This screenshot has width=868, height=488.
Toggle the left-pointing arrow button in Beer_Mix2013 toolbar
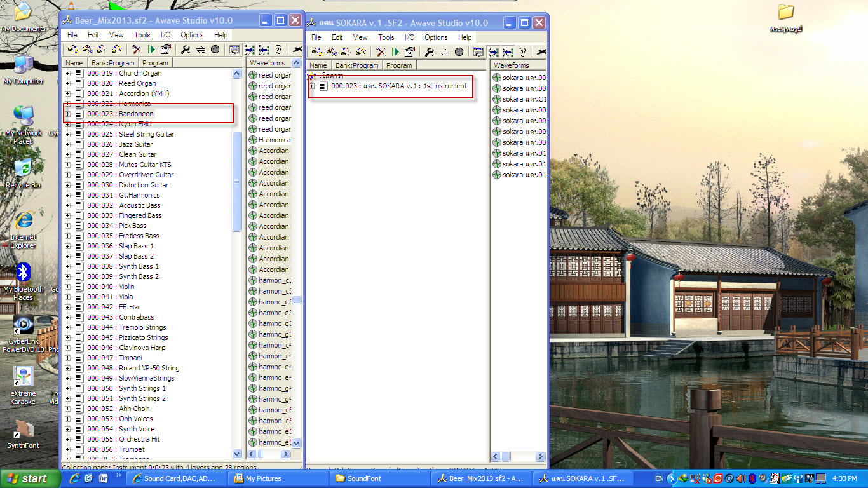point(264,49)
